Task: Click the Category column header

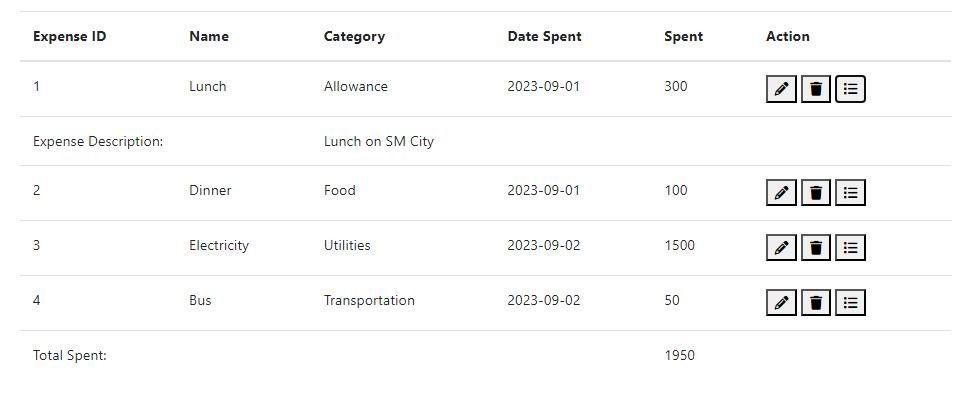Action: coord(354,36)
